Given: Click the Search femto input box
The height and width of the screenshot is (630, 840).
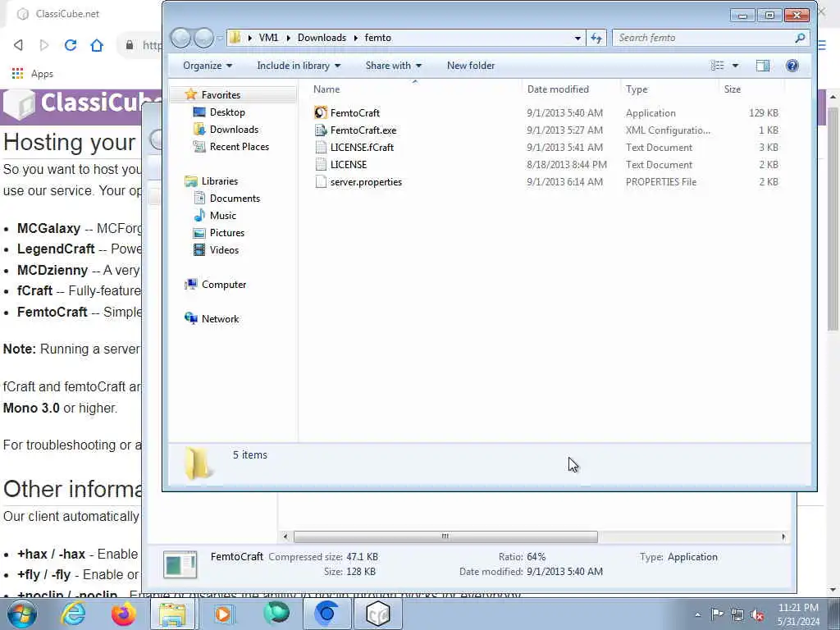Looking at the screenshot, I should [710, 38].
